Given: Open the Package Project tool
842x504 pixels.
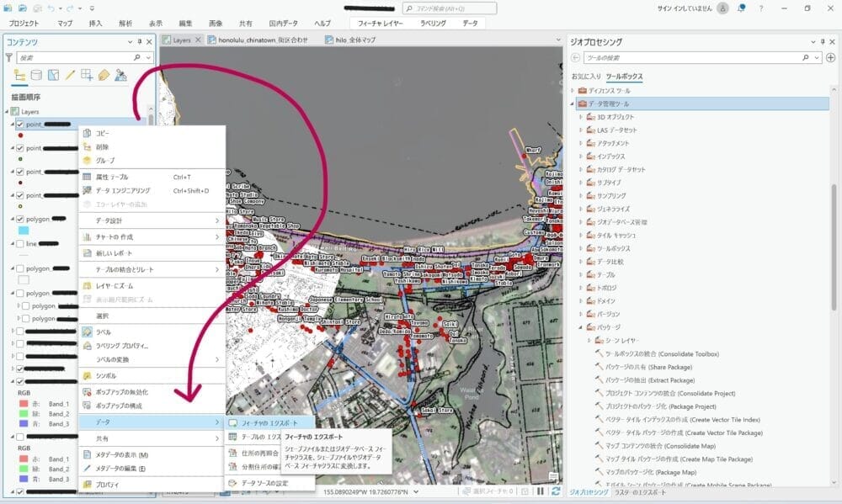Looking at the screenshot, I should (x=661, y=406).
